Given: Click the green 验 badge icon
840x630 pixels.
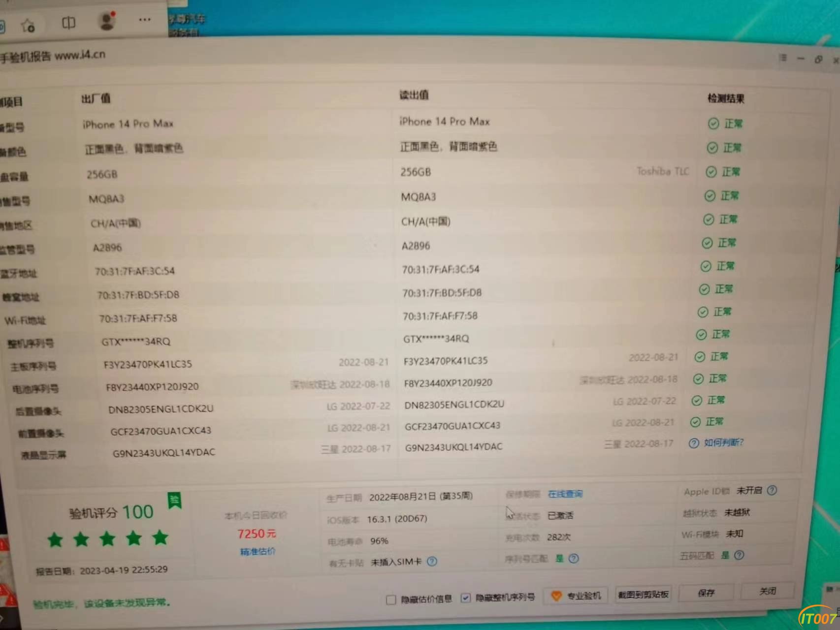Looking at the screenshot, I should coord(174,501).
